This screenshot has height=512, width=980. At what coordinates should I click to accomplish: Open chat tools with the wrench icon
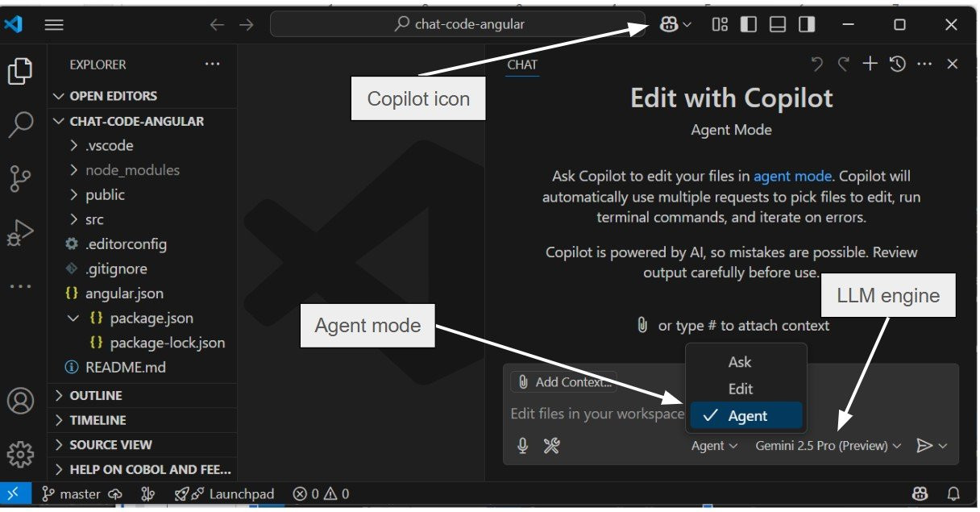coord(552,445)
